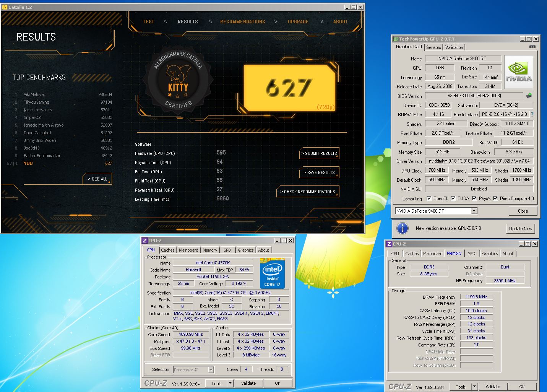Click Validate in the right CPU-Z window

(493, 387)
